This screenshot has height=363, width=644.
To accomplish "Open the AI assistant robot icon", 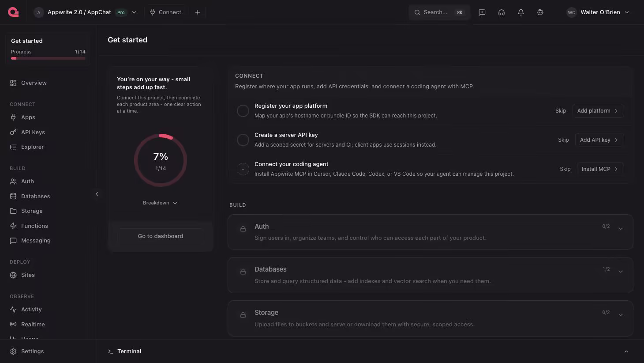I will (x=540, y=12).
